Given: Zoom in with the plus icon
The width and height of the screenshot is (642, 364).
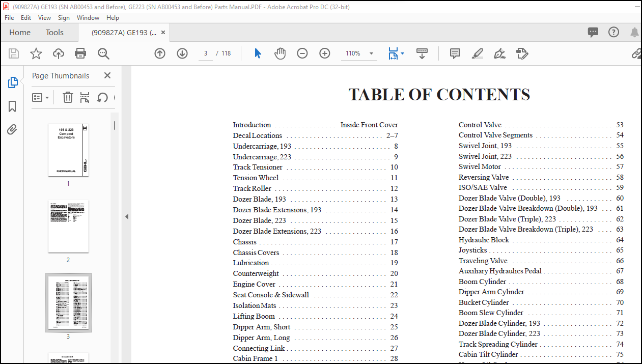Looking at the screenshot, I should pyautogui.click(x=325, y=53).
